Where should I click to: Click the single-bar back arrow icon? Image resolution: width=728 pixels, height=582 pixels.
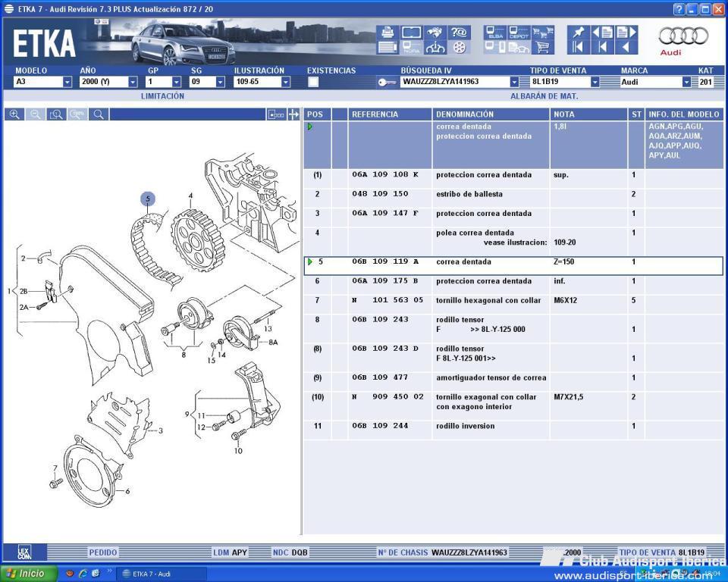point(602,47)
